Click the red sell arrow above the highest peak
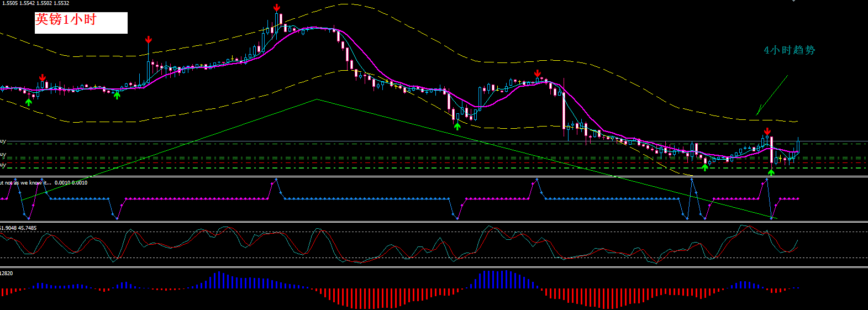 tap(277, 8)
